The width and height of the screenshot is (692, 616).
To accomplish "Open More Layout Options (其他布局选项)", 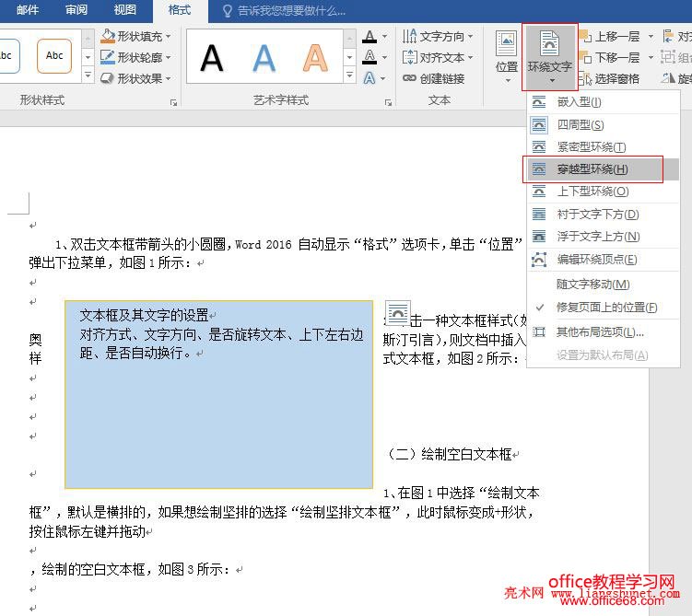I will click(x=603, y=331).
